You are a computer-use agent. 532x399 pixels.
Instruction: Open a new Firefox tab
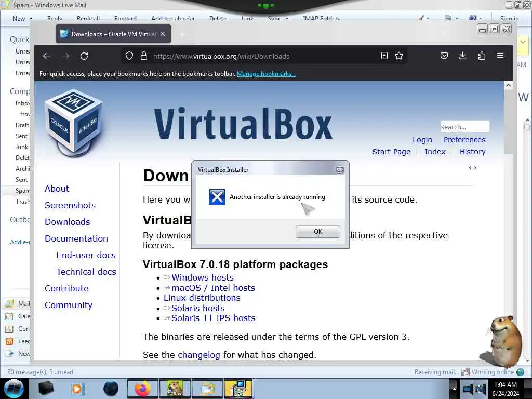[x=182, y=34]
